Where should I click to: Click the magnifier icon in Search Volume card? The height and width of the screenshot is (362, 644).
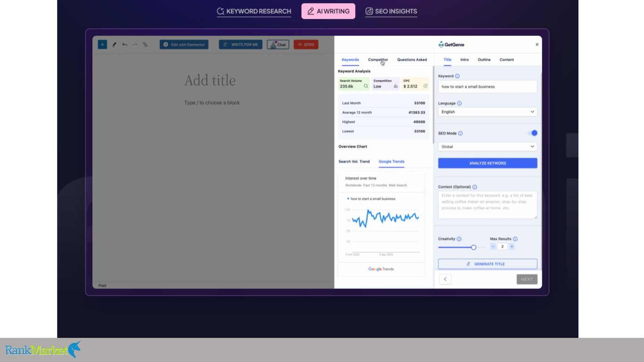tap(366, 86)
